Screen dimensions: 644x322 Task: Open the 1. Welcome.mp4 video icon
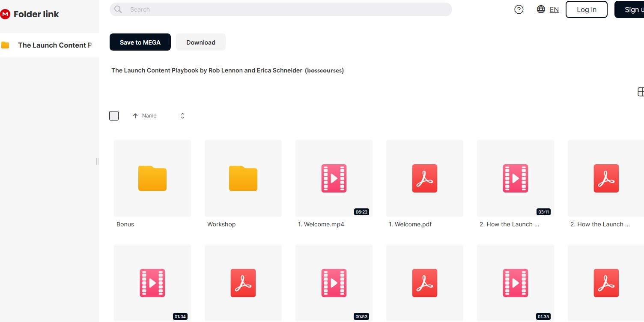[x=334, y=178]
